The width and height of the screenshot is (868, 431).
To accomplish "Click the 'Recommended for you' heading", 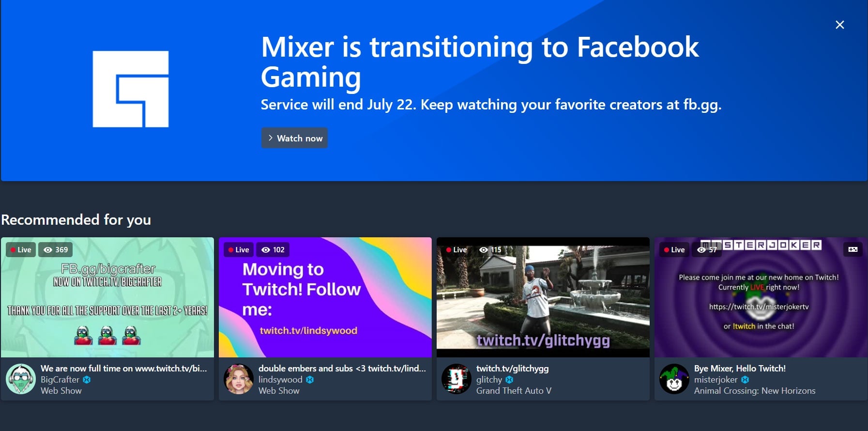I will pyautogui.click(x=76, y=220).
